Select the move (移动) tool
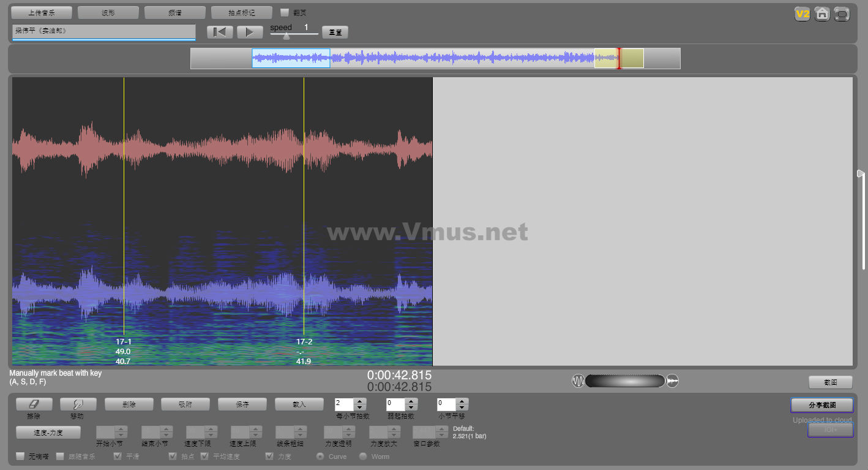868x470 pixels. (78, 404)
